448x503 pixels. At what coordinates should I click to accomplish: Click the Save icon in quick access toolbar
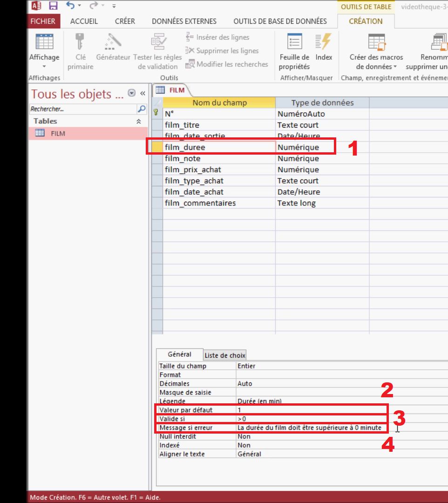point(53,6)
